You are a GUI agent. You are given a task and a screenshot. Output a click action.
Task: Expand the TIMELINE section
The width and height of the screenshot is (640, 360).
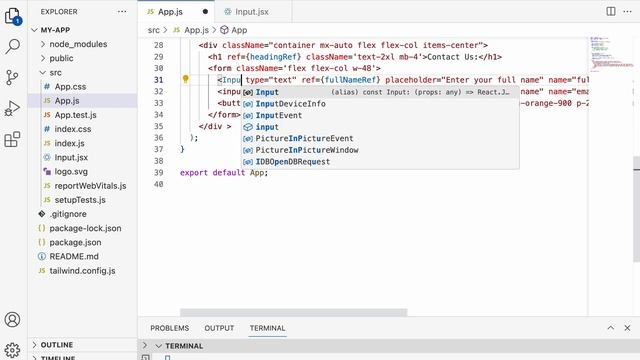coord(35,357)
